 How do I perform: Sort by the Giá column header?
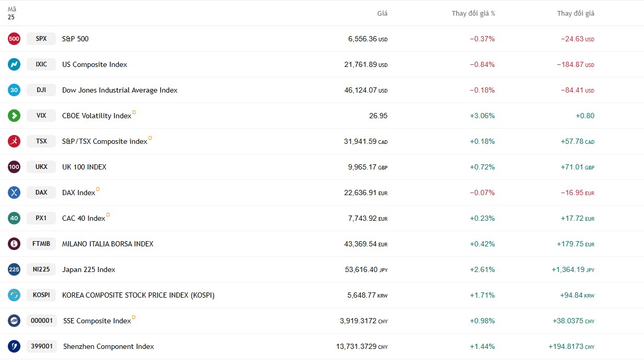pos(382,14)
